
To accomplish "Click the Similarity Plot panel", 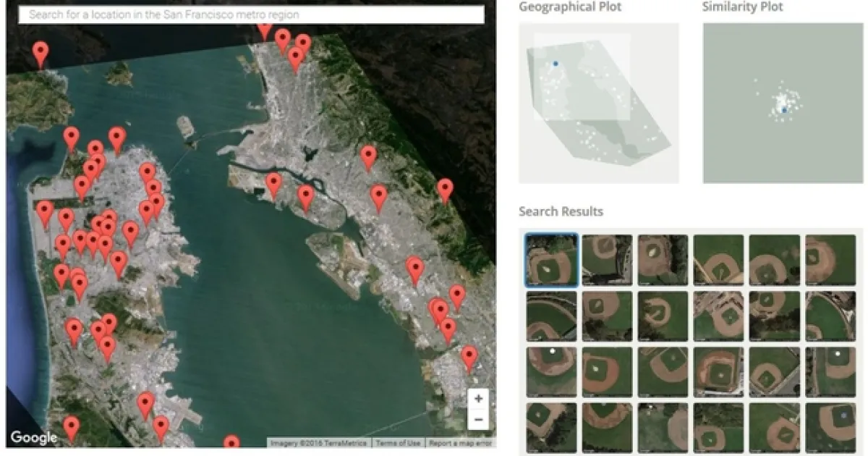I will point(783,103).
